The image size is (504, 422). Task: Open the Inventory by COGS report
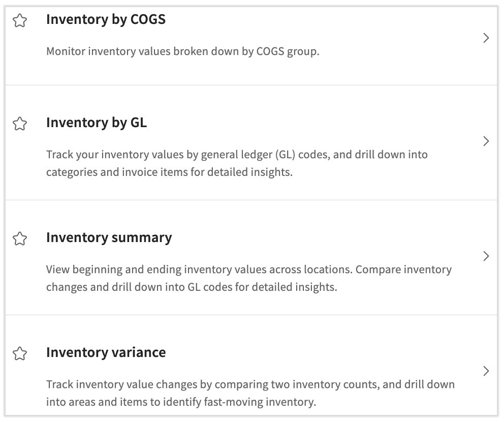coord(106,19)
